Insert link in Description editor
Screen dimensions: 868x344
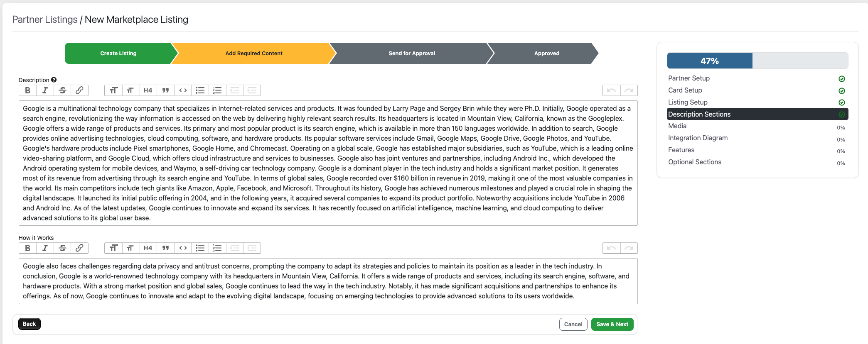79,90
